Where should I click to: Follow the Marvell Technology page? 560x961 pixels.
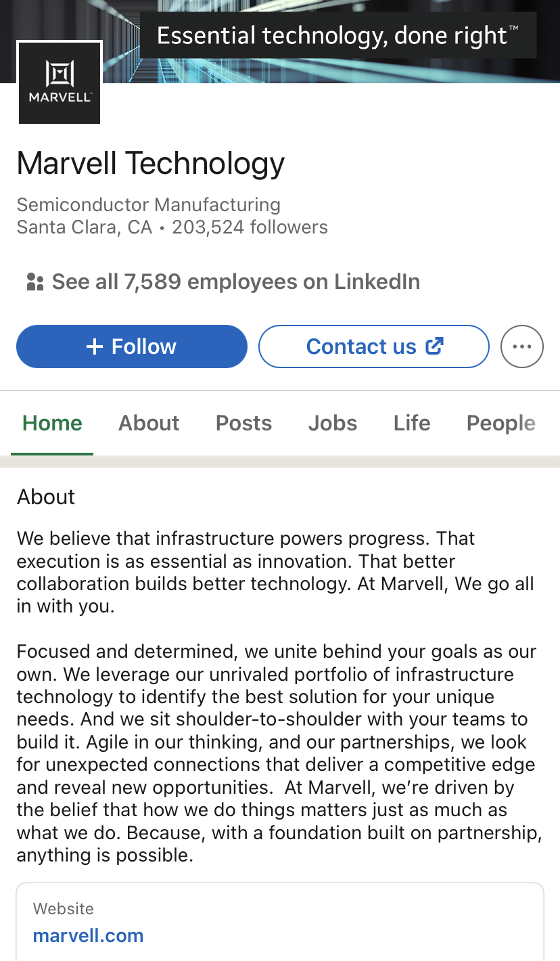[x=132, y=347]
